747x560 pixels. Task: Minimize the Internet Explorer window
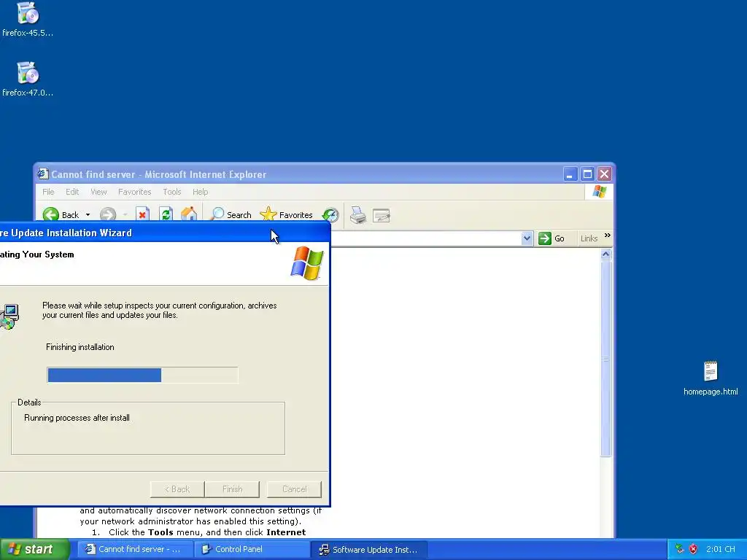(x=570, y=174)
